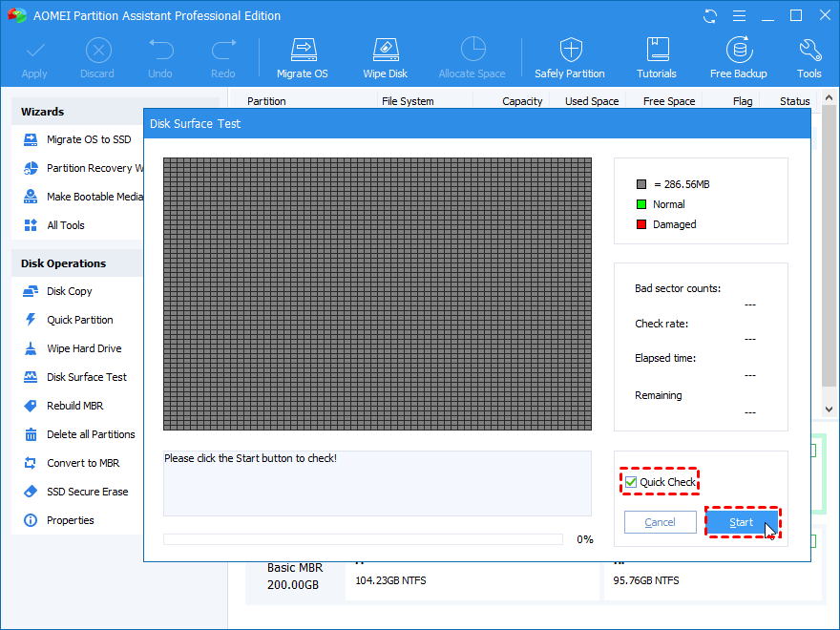Uncheck the Quick Check checkbox
This screenshot has width=840, height=630.
point(631,482)
